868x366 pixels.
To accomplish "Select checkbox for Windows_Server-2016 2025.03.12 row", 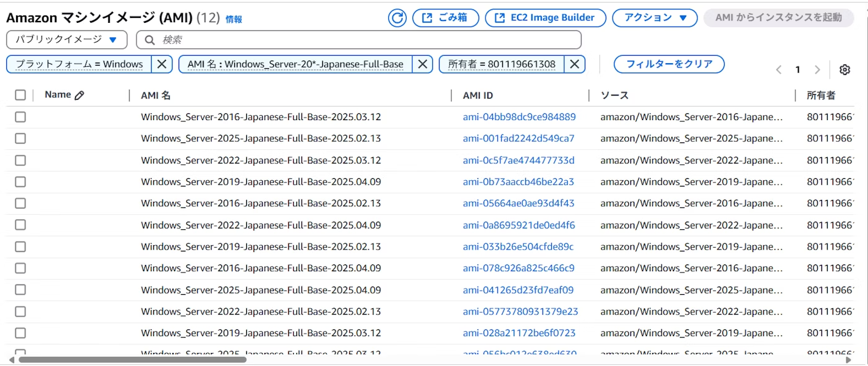I will pos(20,117).
